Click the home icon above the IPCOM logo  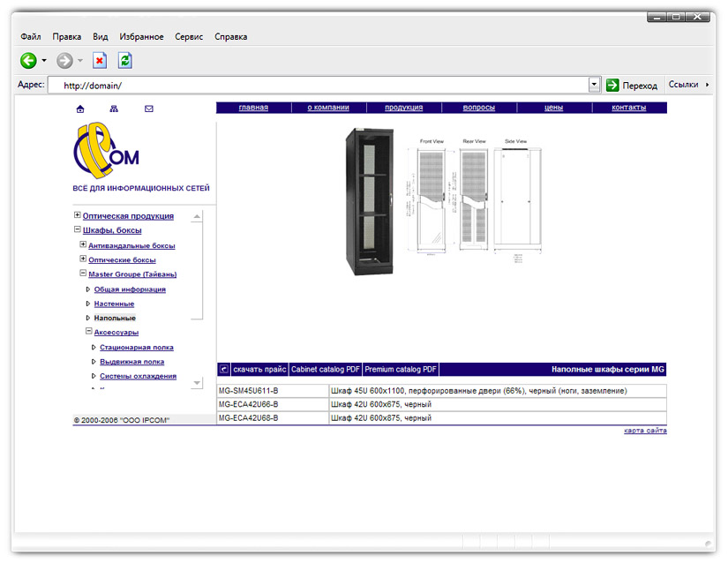[x=80, y=109]
